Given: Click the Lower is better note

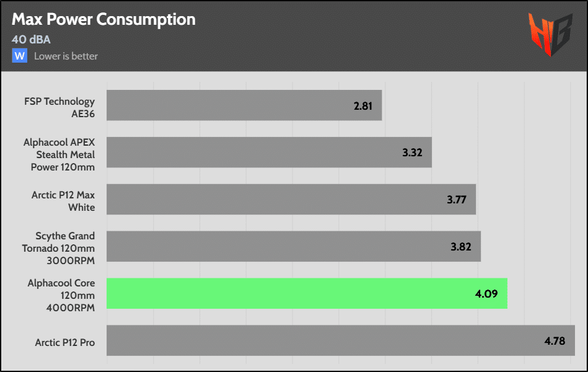Looking at the screenshot, I should 66,56.
